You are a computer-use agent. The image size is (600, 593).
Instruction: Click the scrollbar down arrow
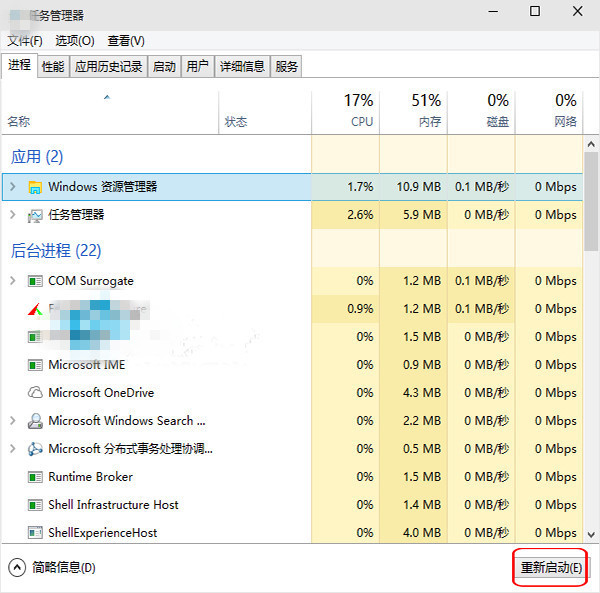591,534
